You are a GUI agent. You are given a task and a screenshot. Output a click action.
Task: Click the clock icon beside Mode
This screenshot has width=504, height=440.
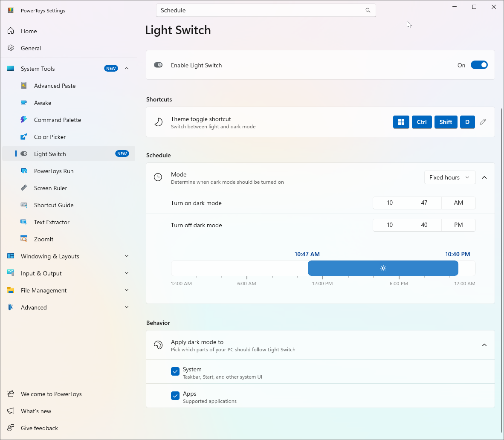tap(158, 177)
